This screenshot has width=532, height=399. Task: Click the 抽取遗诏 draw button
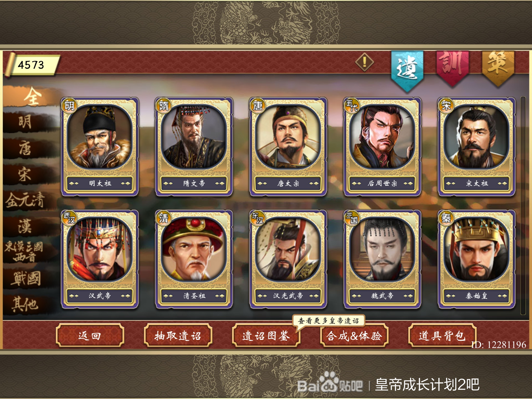point(178,336)
